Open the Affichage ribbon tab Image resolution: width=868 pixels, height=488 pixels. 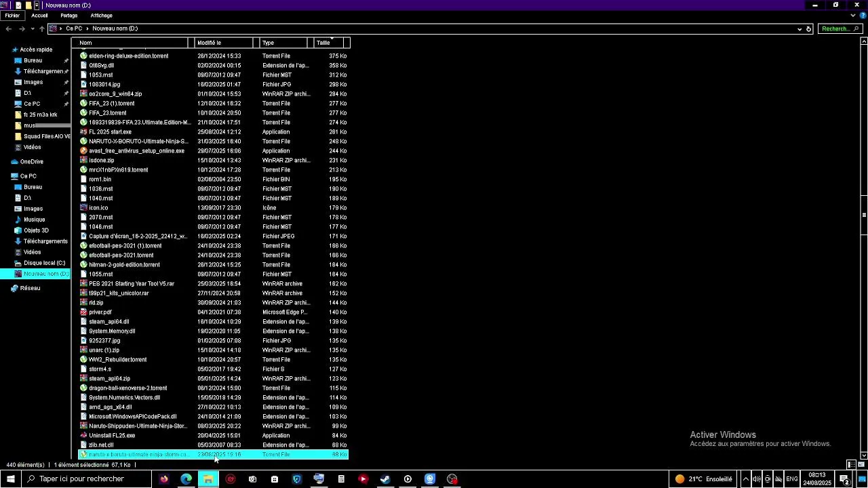102,16
